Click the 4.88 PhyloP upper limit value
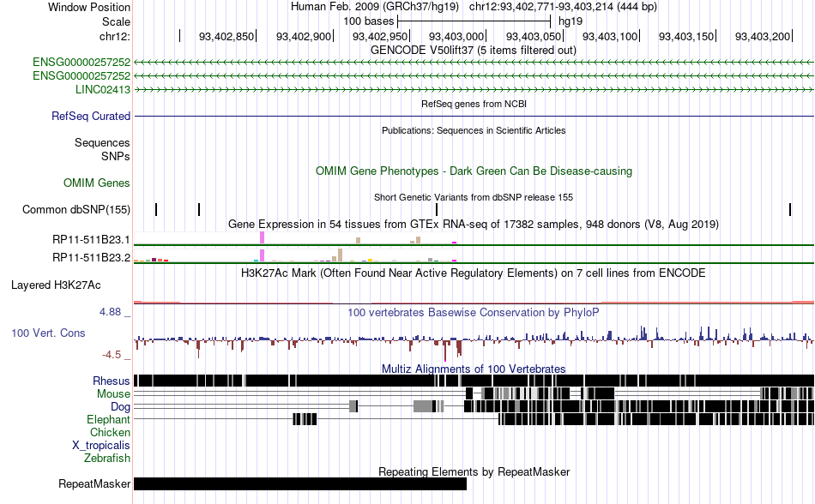The width and height of the screenshot is (815, 504). click(110, 312)
